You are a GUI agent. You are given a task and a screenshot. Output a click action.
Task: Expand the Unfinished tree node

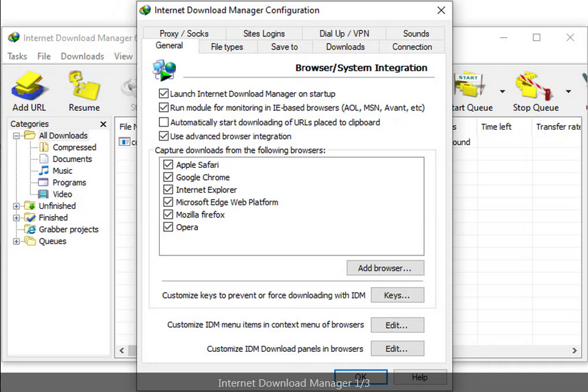(16, 206)
